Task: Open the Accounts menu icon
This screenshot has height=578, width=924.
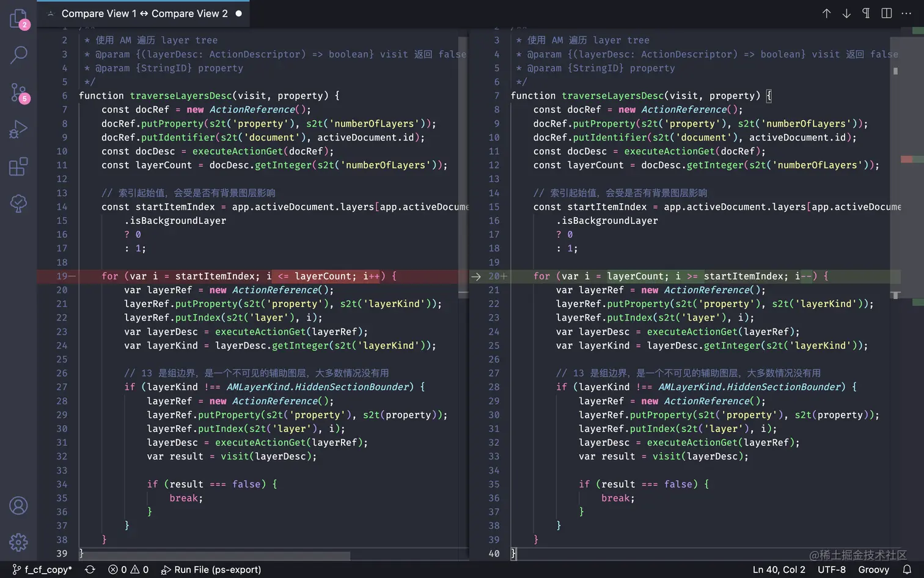Action: [x=19, y=506]
